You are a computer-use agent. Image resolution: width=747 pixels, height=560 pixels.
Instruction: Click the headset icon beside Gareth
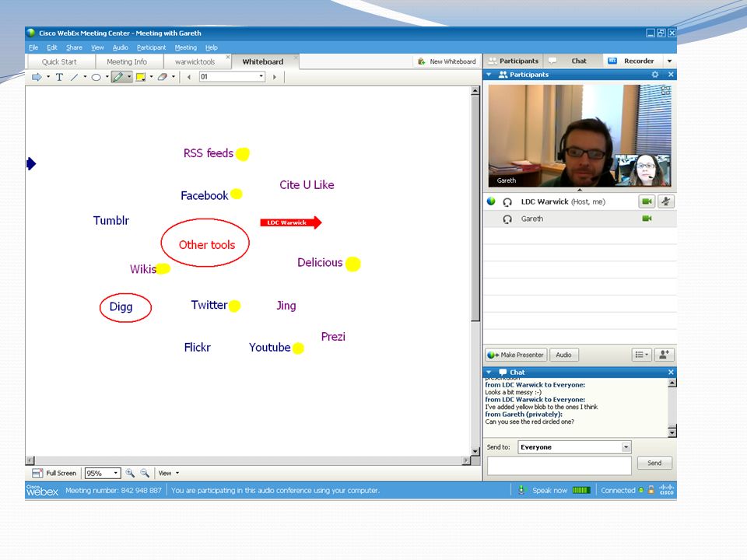pos(507,219)
